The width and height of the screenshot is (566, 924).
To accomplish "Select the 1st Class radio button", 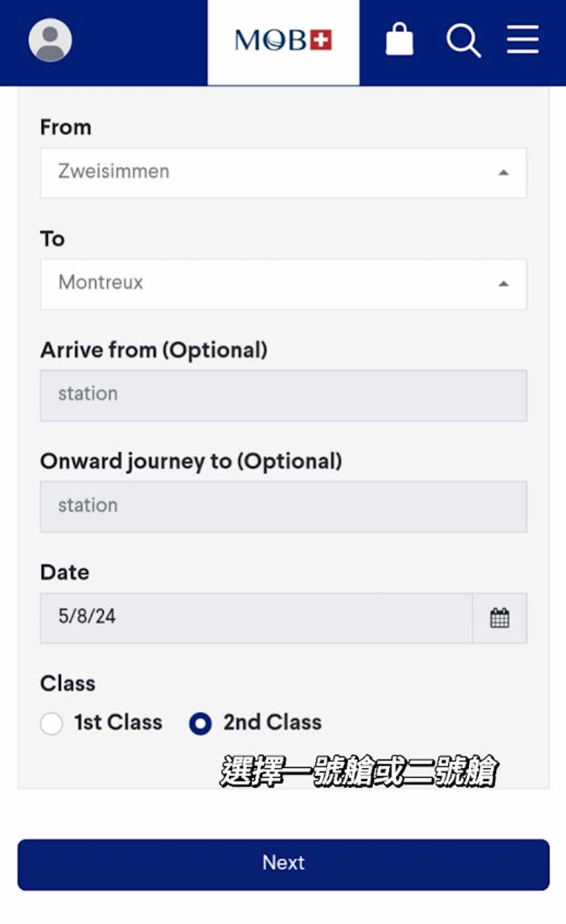I will [51, 724].
